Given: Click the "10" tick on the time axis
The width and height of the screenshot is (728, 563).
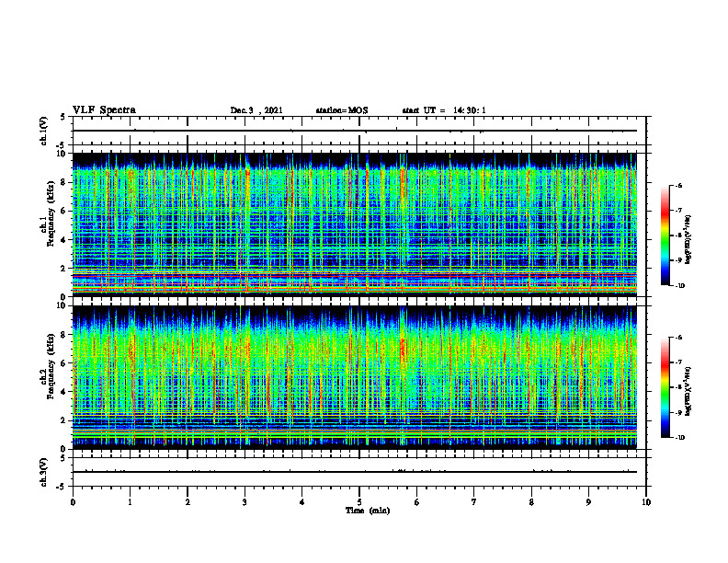Looking at the screenshot, I should 646,502.
